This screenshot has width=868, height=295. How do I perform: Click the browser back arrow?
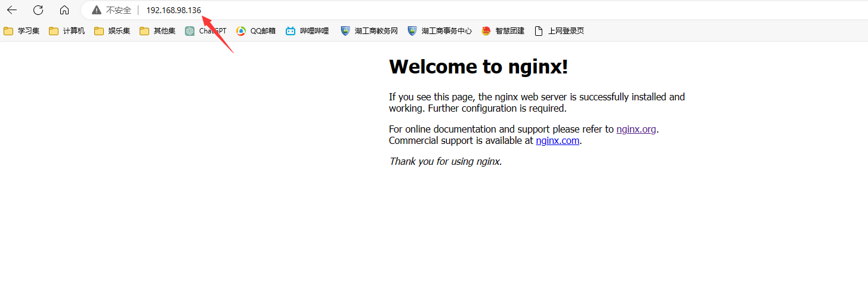coord(12,10)
